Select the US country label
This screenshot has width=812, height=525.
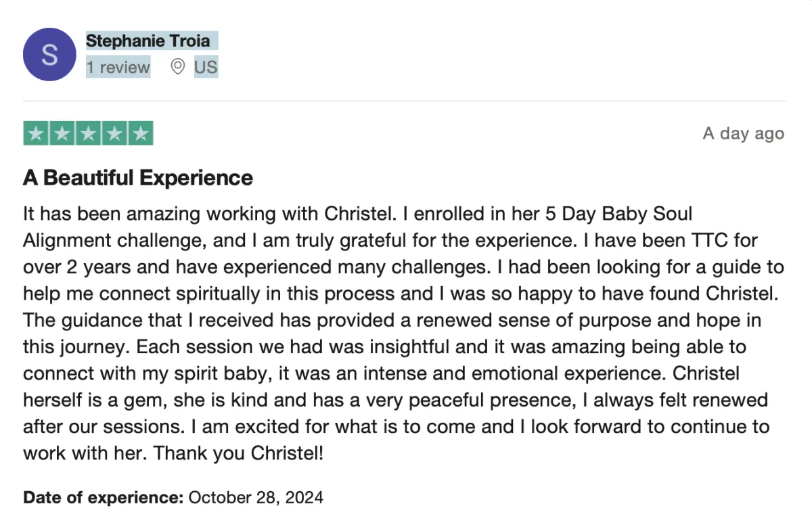(x=206, y=67)
